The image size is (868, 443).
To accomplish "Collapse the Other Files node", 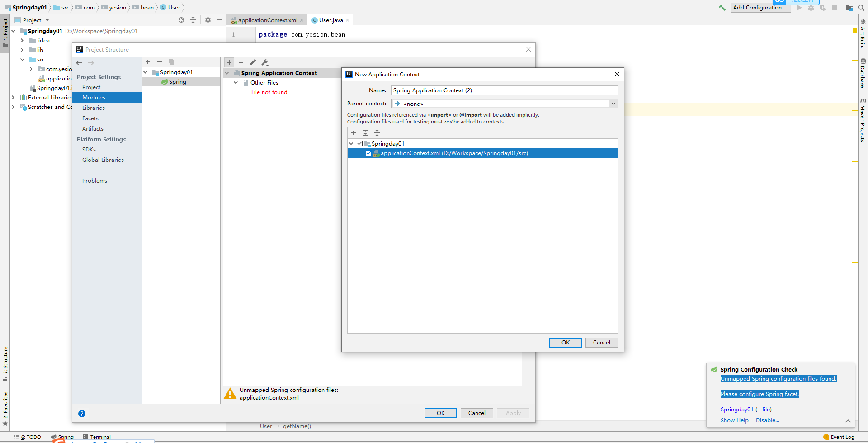I will [x=236, y=83].
